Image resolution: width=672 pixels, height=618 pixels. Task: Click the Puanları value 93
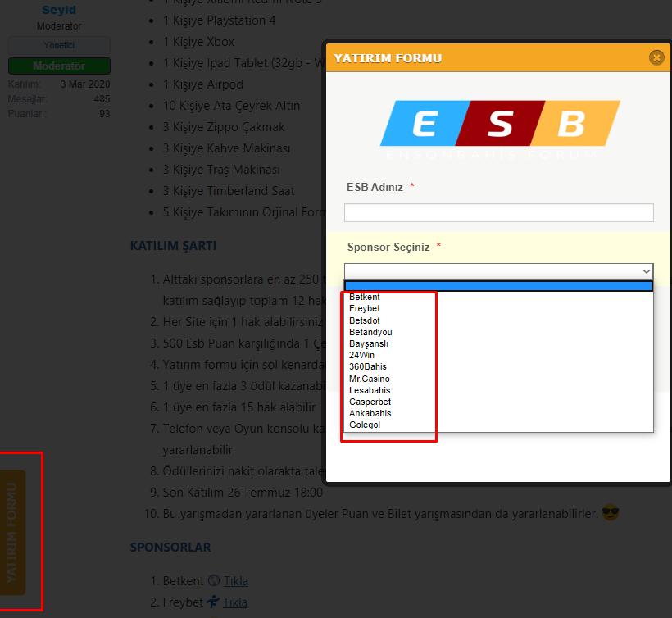click(x=105, y=114)
